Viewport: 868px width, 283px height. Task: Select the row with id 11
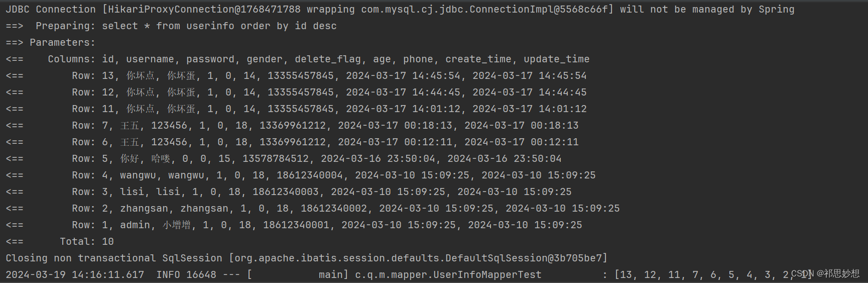click(296, 109)
